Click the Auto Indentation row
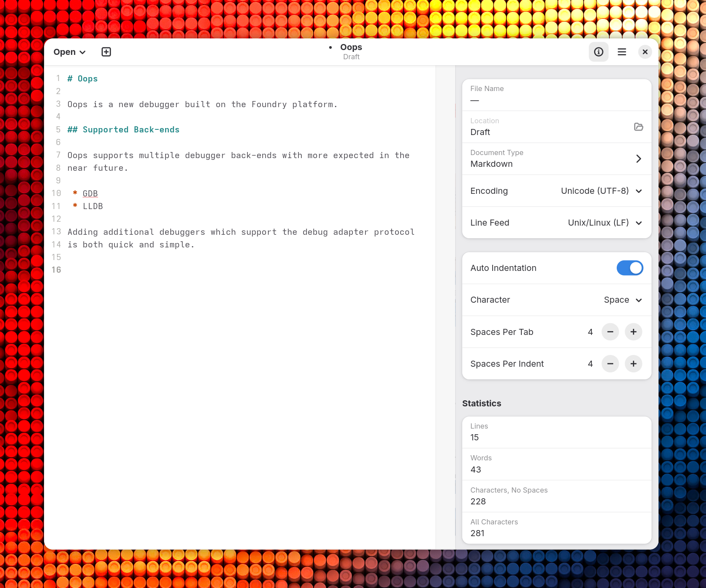The width and height of the screenshot is (706, 588). (x=523, y=268)
